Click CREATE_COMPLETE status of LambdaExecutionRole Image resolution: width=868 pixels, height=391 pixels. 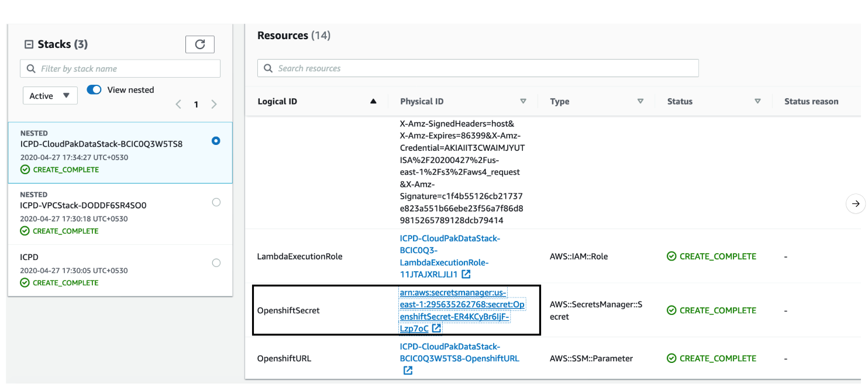[x=712, y=257]
